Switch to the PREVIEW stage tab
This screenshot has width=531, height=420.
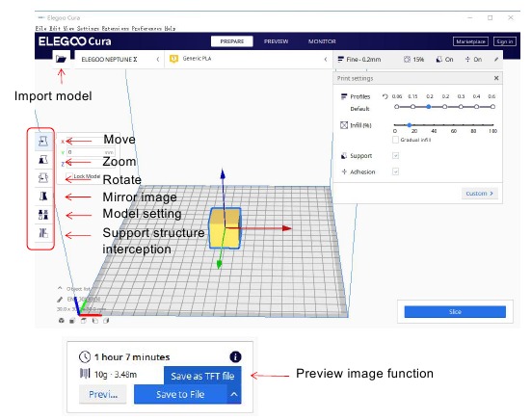point(276,41)
